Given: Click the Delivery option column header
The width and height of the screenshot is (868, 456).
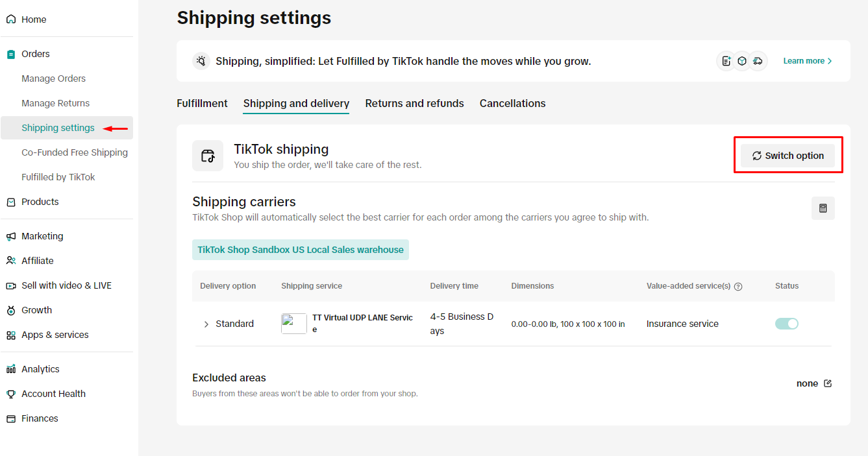Looking at the screenshot, I should (x=228, y=286).
